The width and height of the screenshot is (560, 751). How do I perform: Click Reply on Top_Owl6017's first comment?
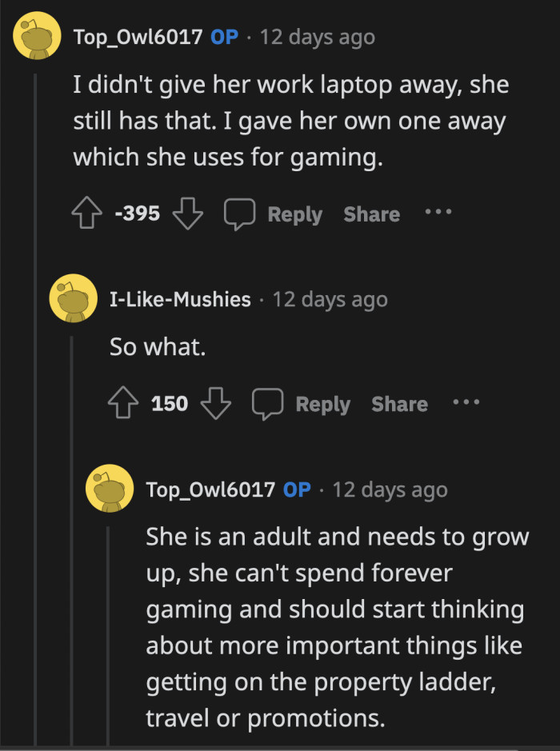click(x=294, y=214)
